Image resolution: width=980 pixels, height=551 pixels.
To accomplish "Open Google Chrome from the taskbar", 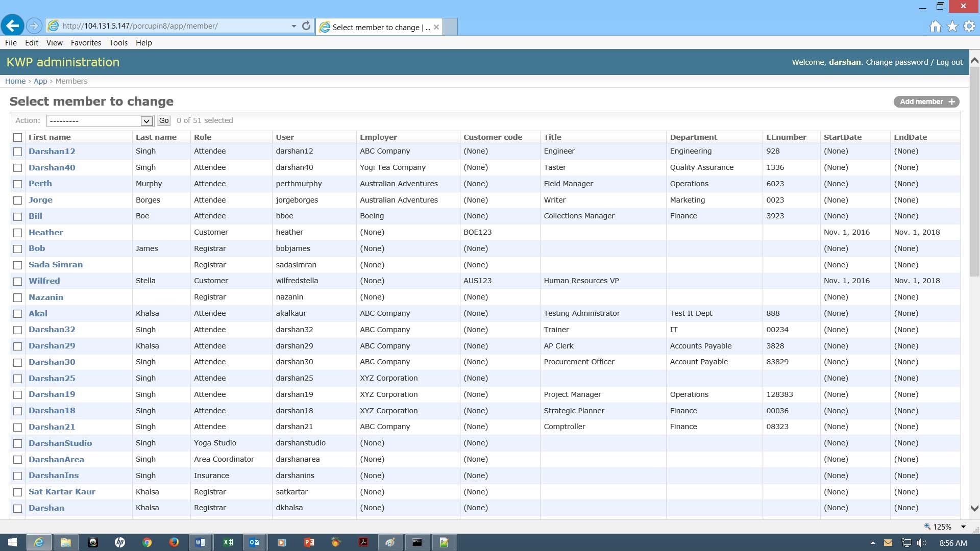I will 147,542.
